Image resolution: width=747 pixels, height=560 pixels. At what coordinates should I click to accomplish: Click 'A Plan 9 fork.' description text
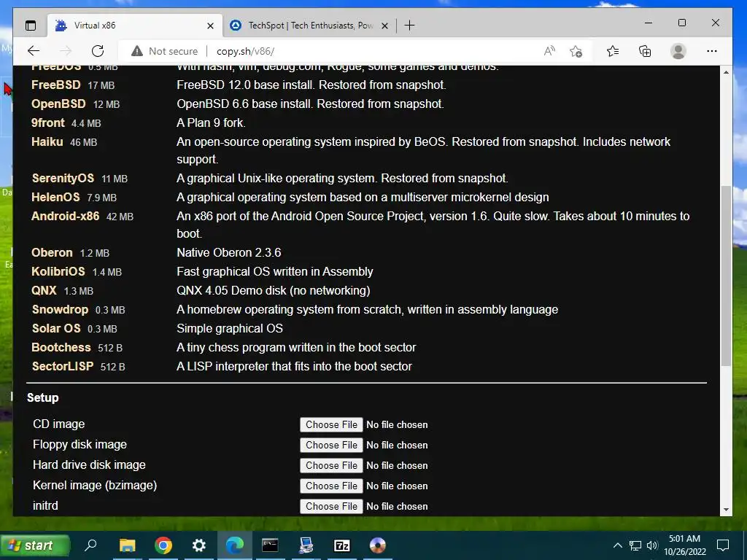211,122
